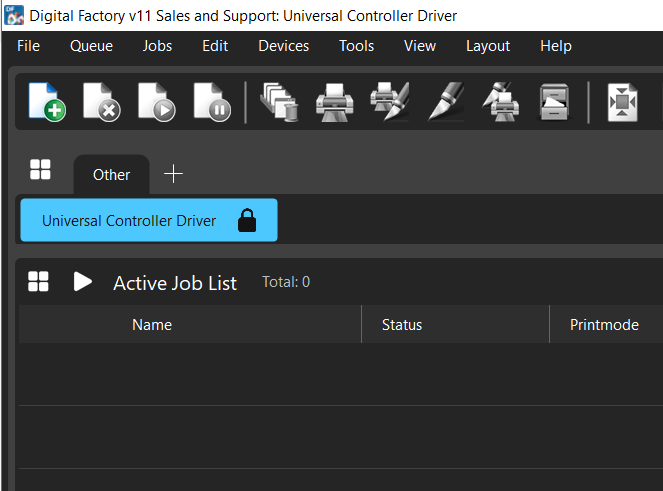Open the Devices menu
The height and width of the screenshot is (491, 663).
(283, 46)
